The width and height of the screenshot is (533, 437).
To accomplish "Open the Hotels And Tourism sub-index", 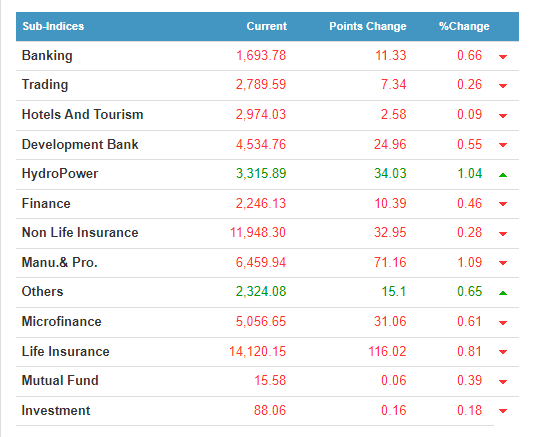I will [x=82, y=115].
